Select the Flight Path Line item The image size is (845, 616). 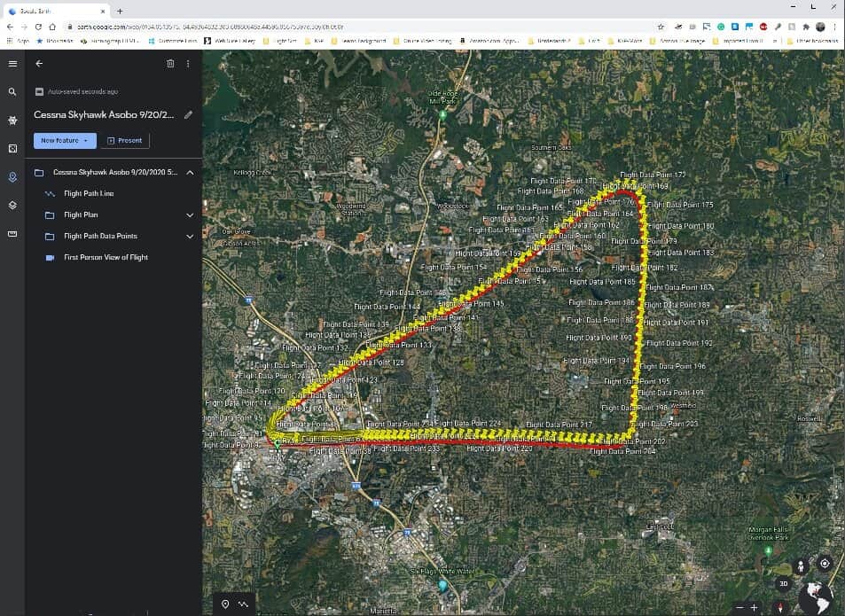click(89, 193)
